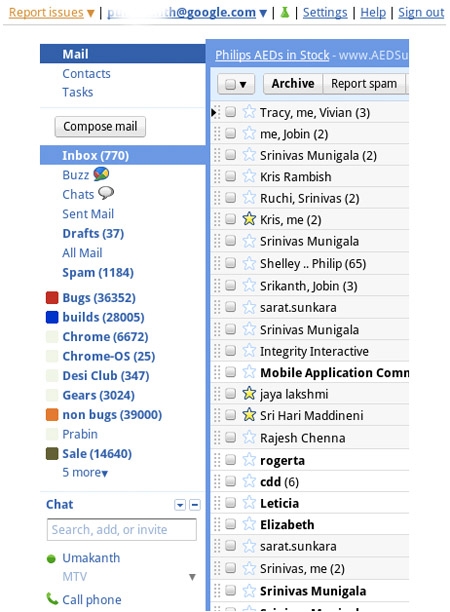Screen dimensions: 450x612
Task: Click the chat Search, add, or invite field
Action: (x=121, y=530)
